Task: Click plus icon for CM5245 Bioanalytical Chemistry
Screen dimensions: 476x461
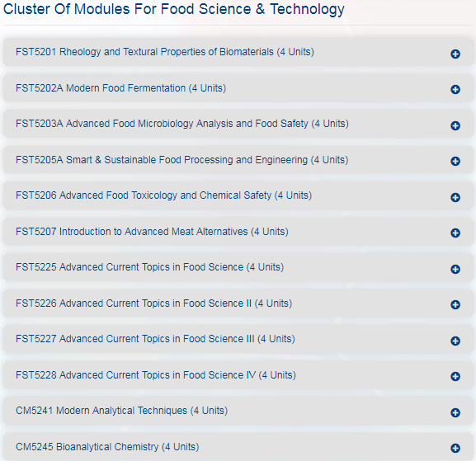Action: (455, 449)
